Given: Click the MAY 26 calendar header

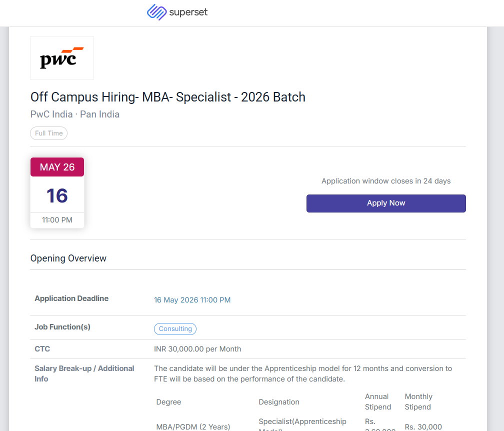Looking at the screenshot, I should point(57,167).
